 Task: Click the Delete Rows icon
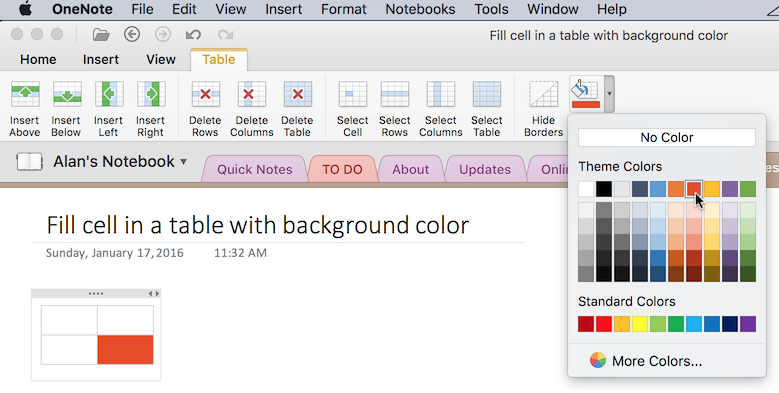click(205, 94)
